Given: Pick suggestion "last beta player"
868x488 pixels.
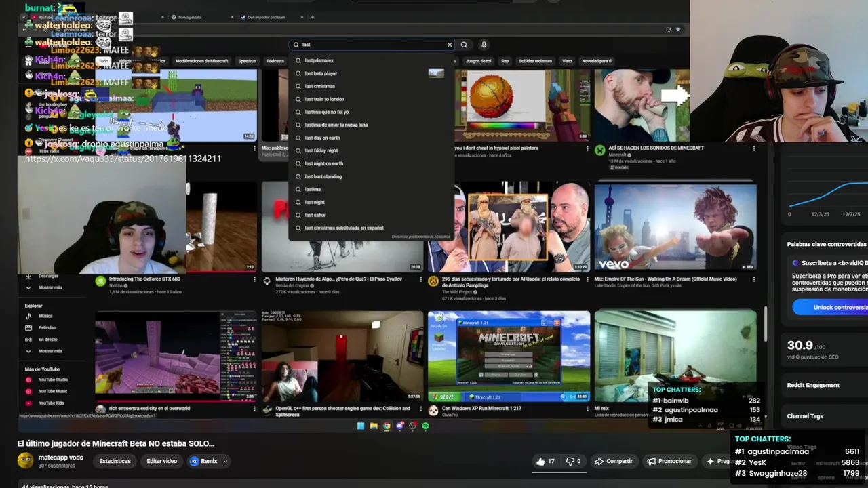Looking at the screenshot, I should 321,73.
